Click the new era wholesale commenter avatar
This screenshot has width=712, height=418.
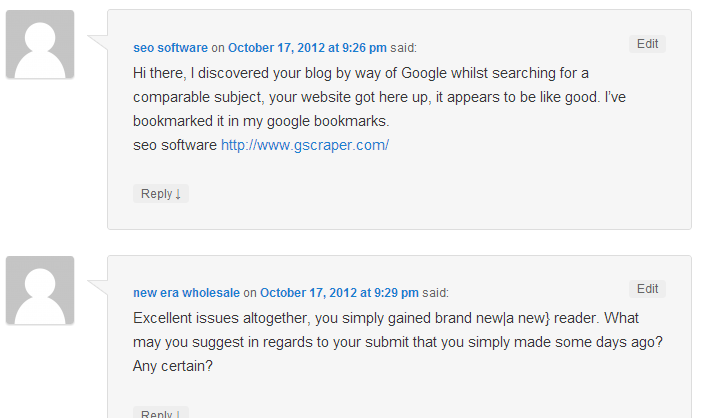[40, 290]
